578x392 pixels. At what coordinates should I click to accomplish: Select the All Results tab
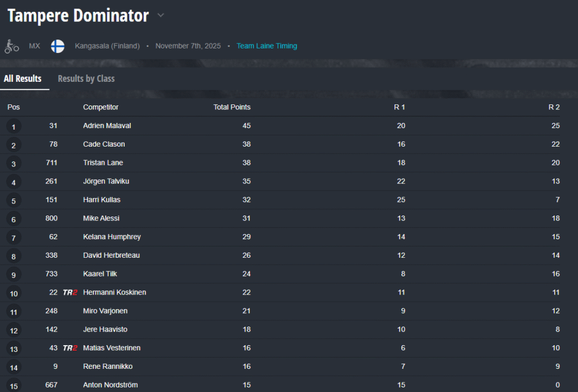(23, 79)
